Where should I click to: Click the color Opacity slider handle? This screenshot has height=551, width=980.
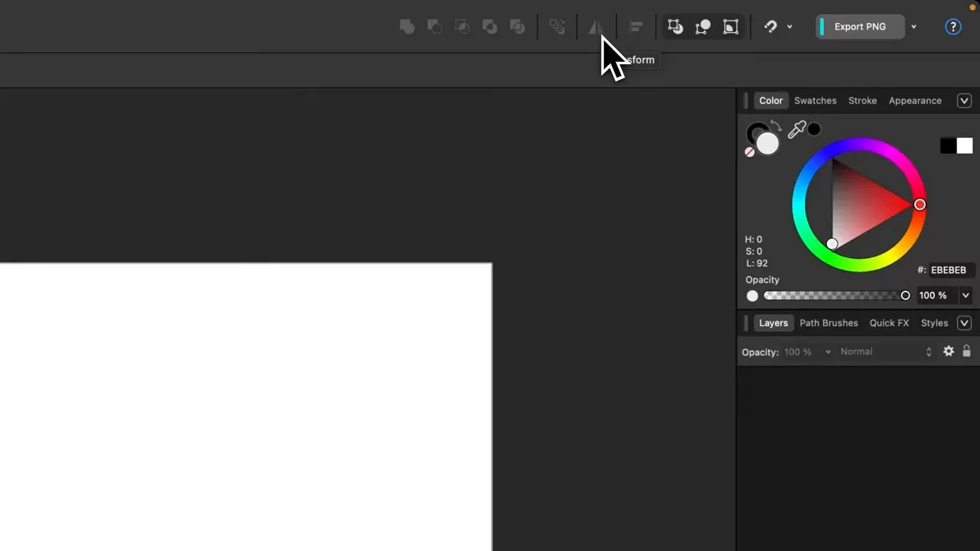pos(906,295)
